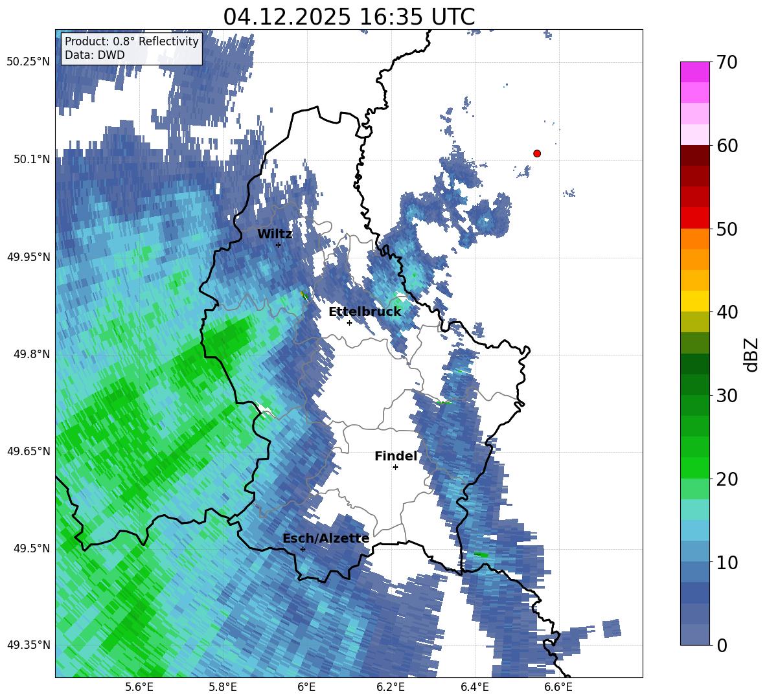Click the Wiltz city label
Screen dimensions: 767x700
pyautogui.click(x=275, y=234)
